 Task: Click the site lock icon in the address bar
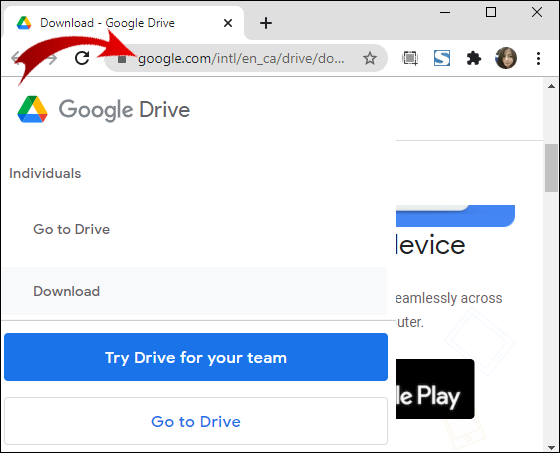pos(122,58)
